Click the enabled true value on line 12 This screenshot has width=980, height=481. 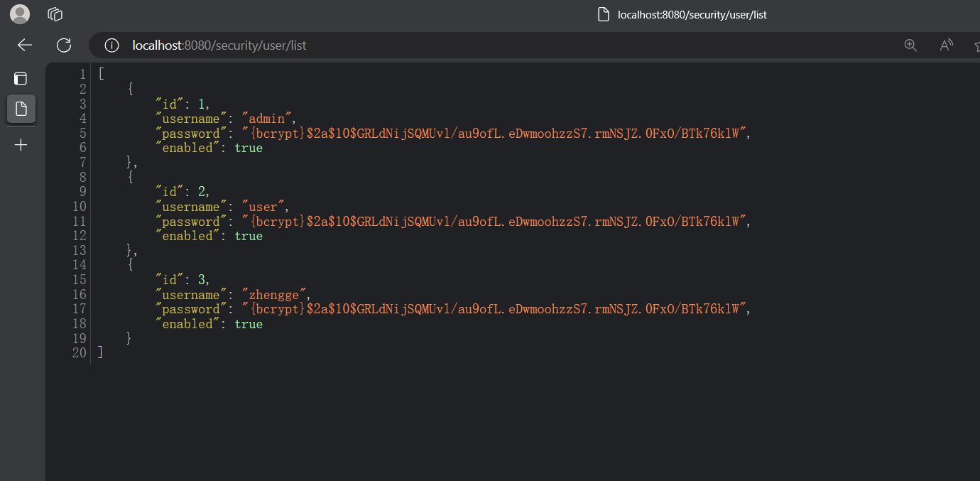tap(249, 236)
